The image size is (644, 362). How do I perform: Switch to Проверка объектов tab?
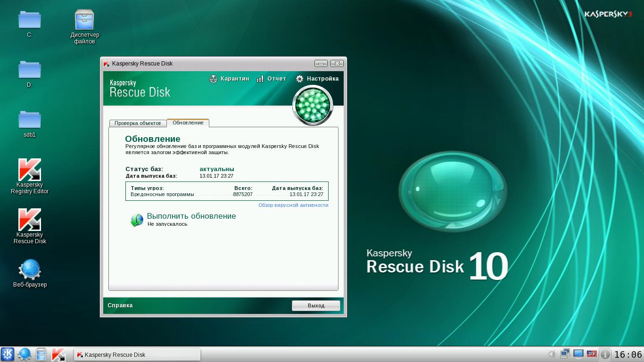point(138,123)
